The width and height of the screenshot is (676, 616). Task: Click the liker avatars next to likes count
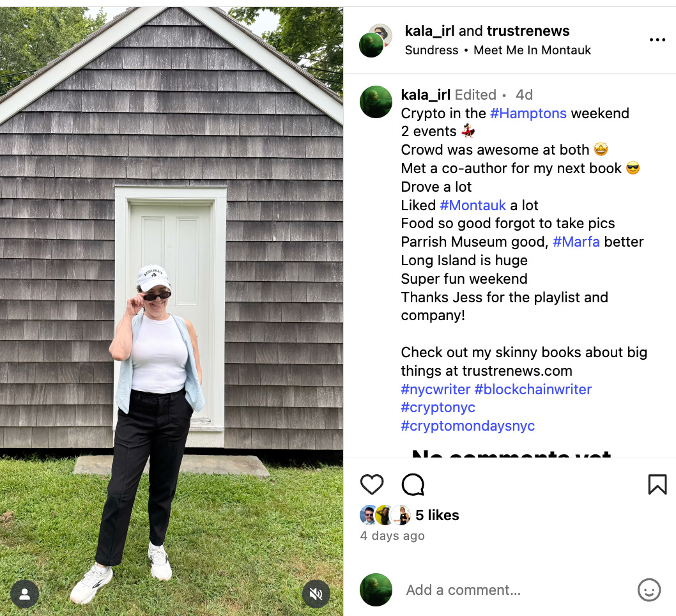pyautogui.click(x=385, y=514)
